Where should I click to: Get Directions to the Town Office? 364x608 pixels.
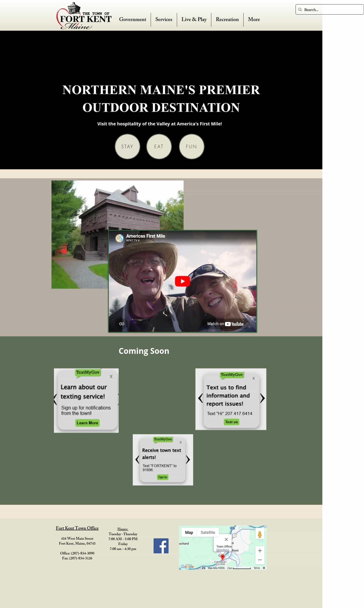click(223, 550)
